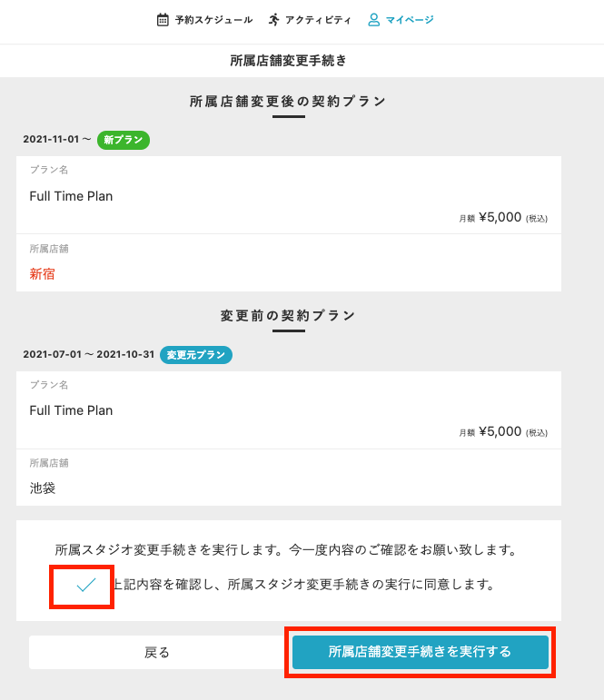The width and height of the screenshot is (604, 700).
Task: Click Full Time Plan under 変更前の契約プラン
Action: [x=71, y=410]
